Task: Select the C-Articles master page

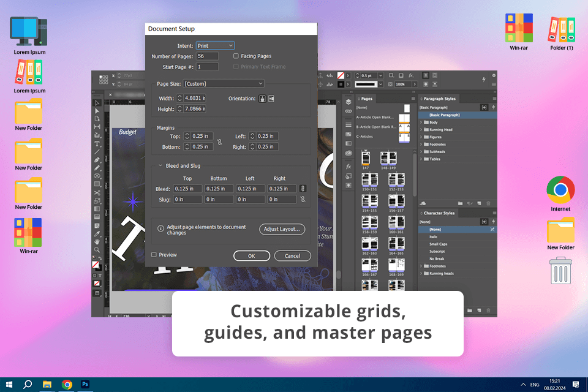Action: pyautogui.click(x=382, y=137)
